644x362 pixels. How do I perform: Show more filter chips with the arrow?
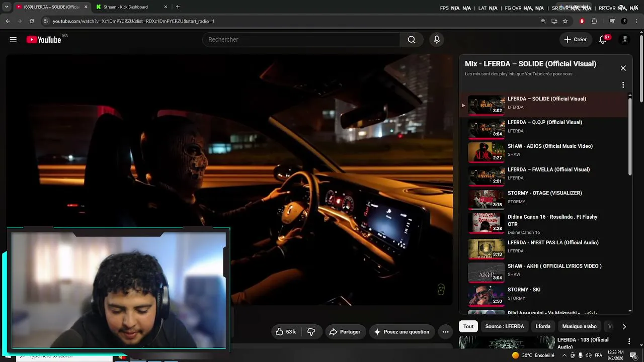(x=624, y=327)
